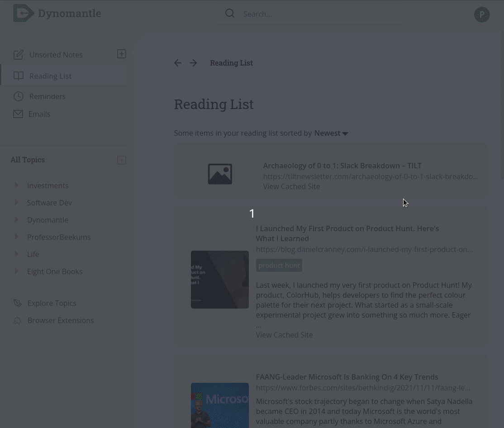
Task: Open the forbes.com URL link
Action: (363, 388)
